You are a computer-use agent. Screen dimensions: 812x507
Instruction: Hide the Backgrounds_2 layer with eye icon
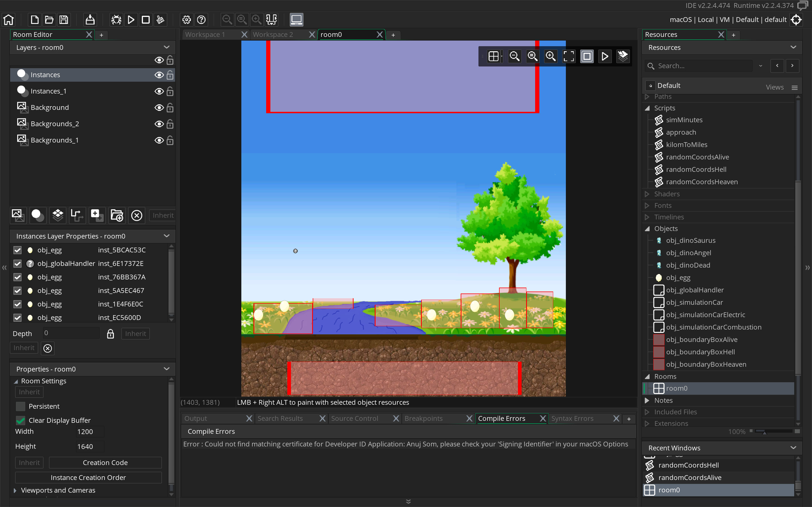[x=159, y=124]
